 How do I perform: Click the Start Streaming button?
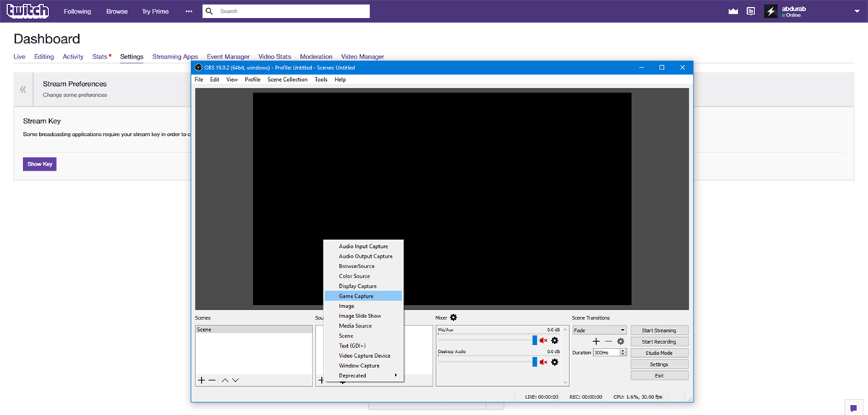click(659, 330)
